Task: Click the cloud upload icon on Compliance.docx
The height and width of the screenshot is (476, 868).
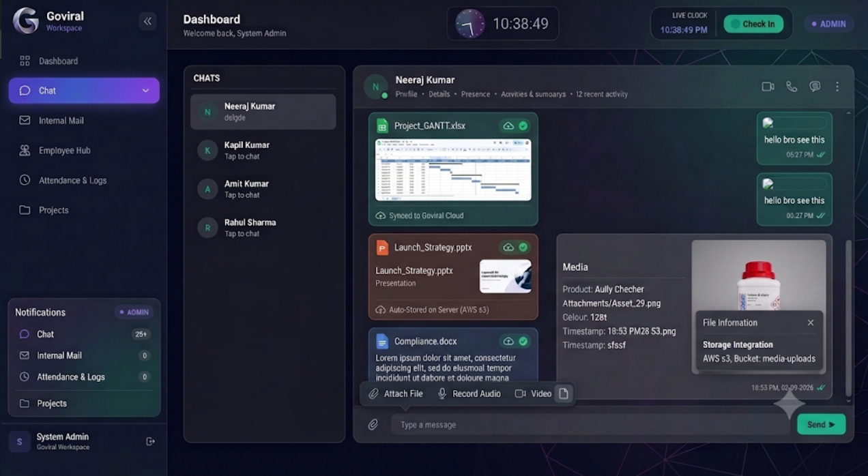Action: (x=508, y=341)
